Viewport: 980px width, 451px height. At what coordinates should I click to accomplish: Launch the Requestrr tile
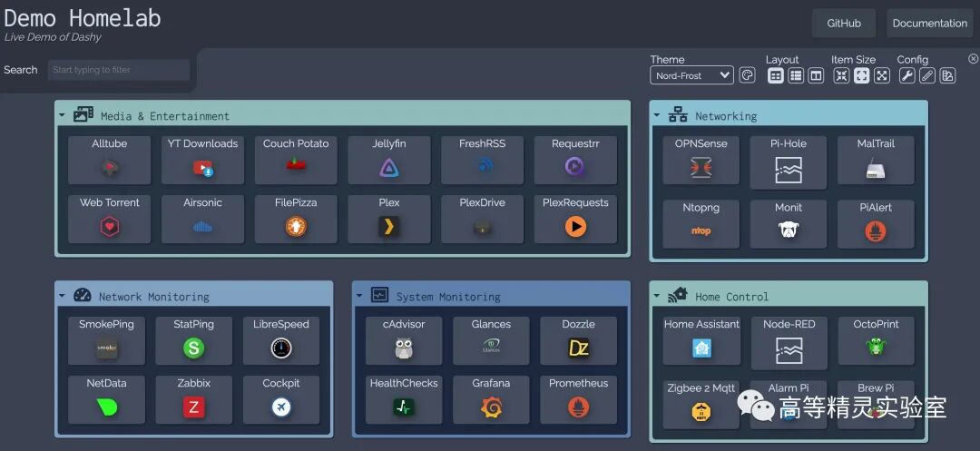575,160
